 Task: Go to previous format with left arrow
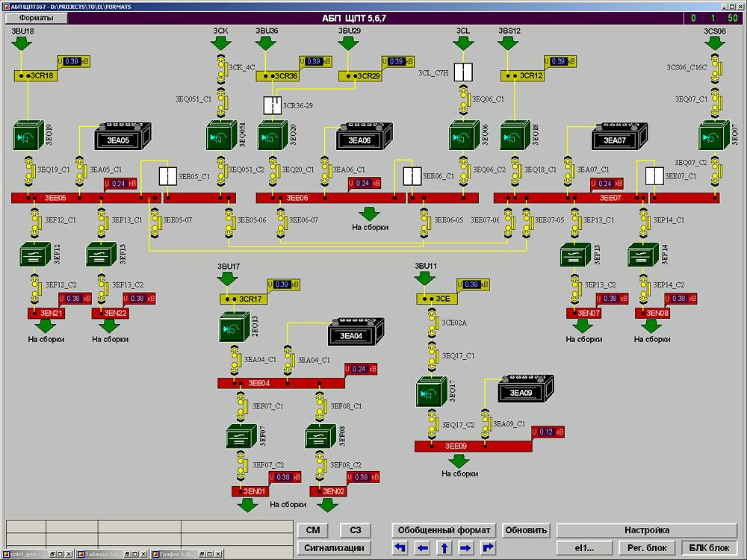click(x=423, y=547)
